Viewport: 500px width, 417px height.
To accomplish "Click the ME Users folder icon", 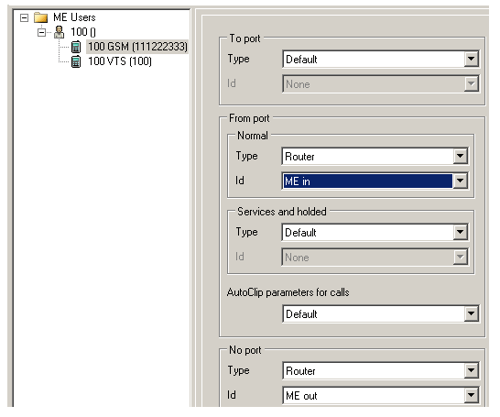I will 41,17.
